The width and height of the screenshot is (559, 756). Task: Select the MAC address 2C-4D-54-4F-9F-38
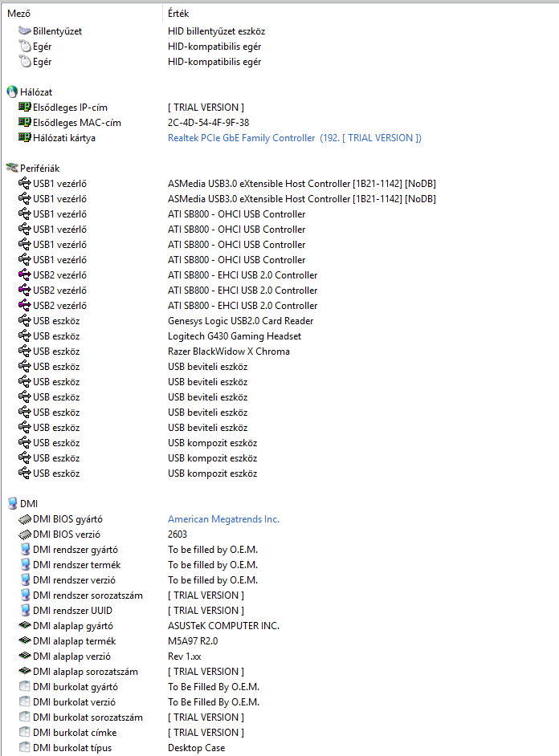tap(208, 123)
